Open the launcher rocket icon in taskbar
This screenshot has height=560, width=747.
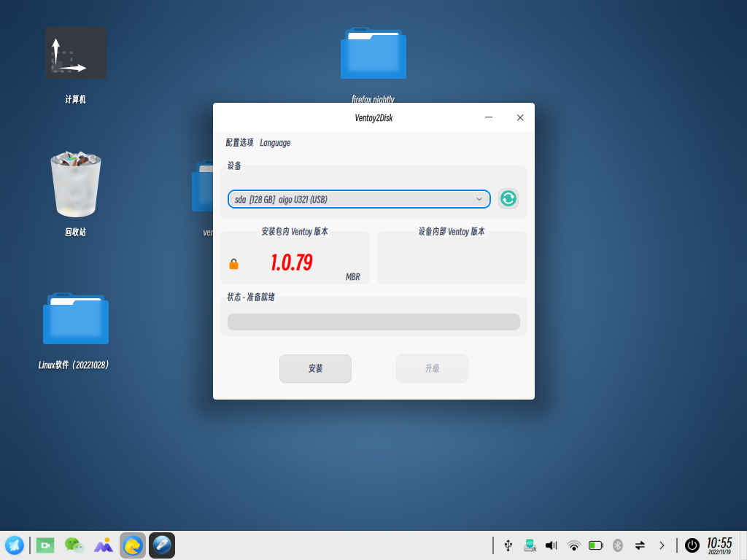click(15, 545)
